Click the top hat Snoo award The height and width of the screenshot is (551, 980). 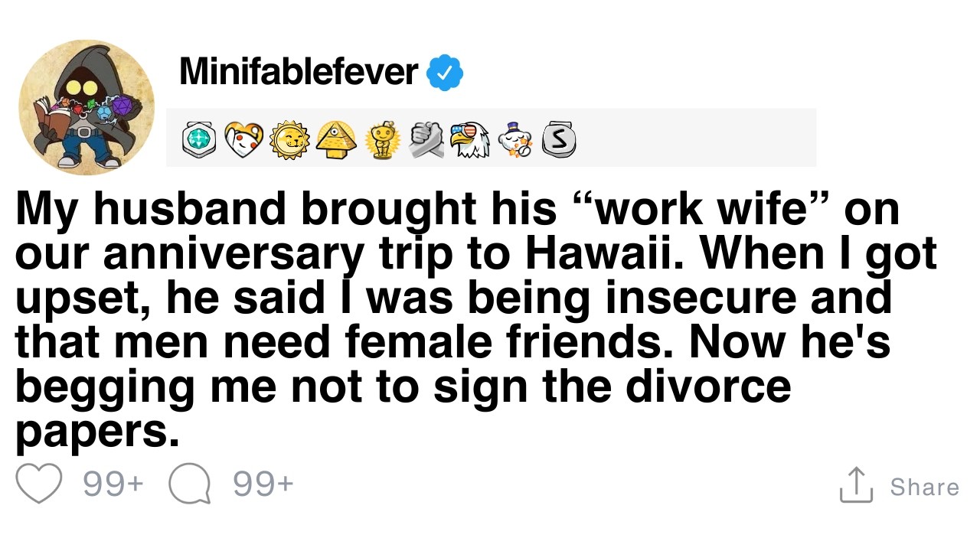[x=514, y=139]
